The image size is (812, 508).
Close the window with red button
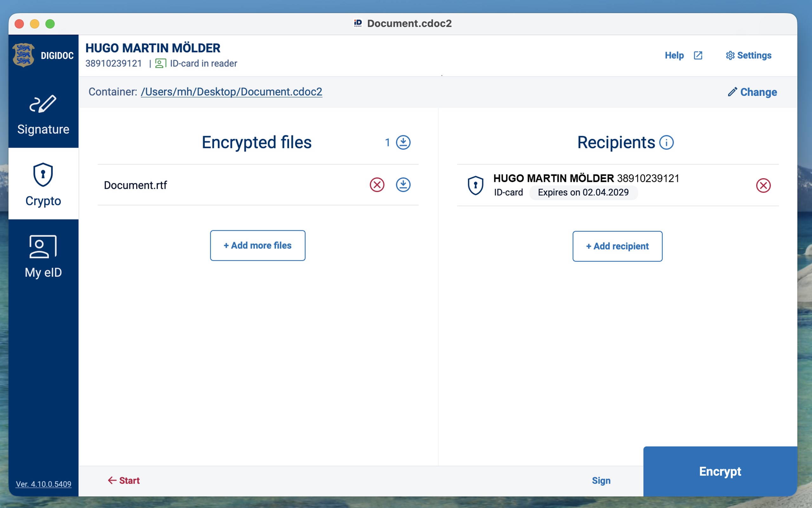[x=19, y=24]
